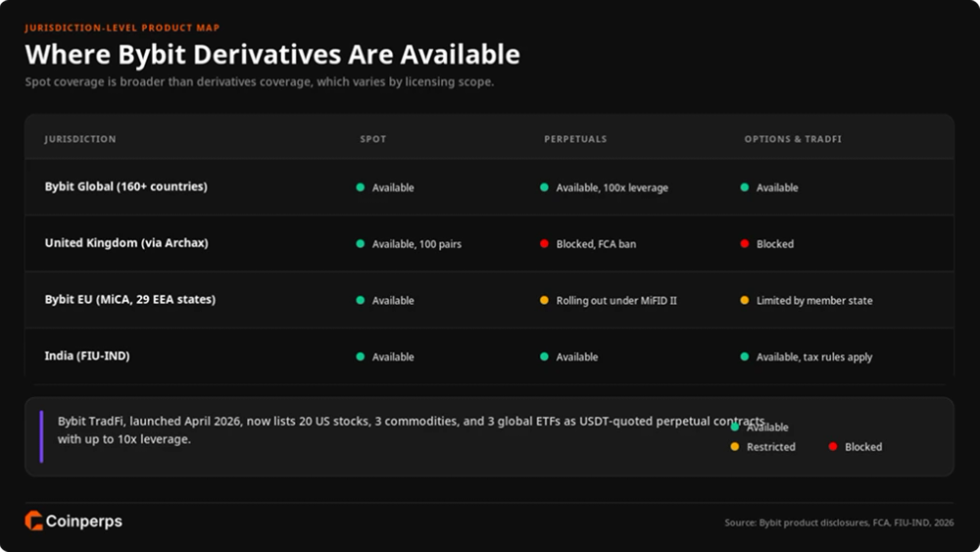
Task: Click the Coinperps brand name text
Action: tap(83, 522)
